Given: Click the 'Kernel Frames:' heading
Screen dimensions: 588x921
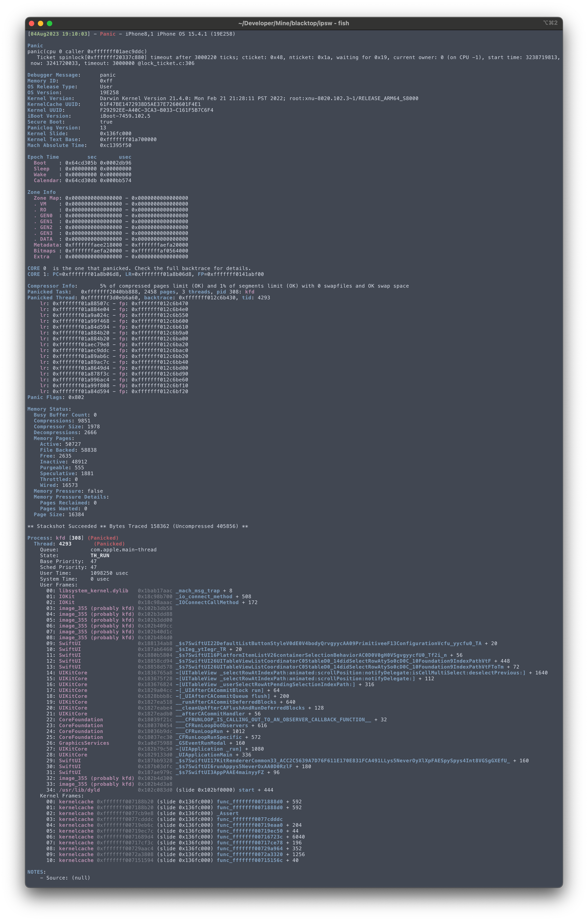Looking at the screenshot, I should click(x=62, y=796).
